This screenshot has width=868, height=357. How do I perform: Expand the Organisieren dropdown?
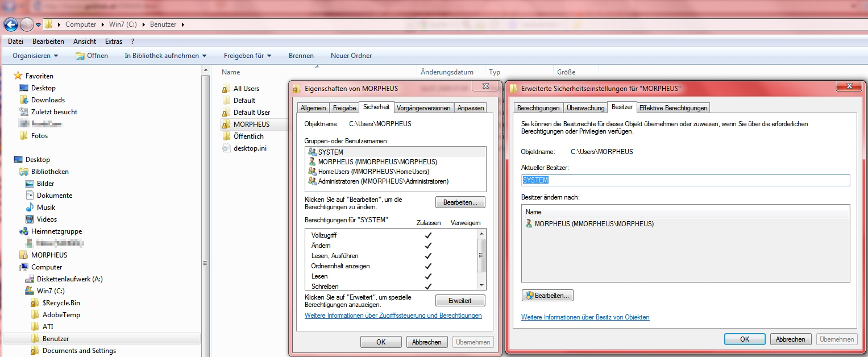[35, 56]
